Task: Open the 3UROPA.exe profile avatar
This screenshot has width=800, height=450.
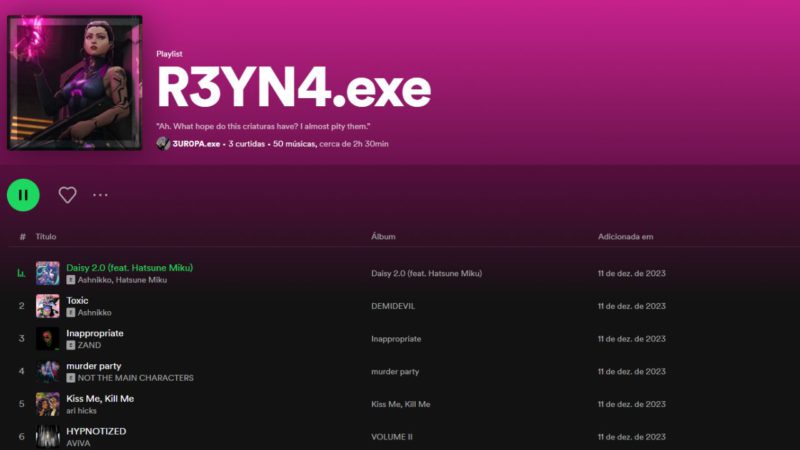Action: tap(163, 144)
